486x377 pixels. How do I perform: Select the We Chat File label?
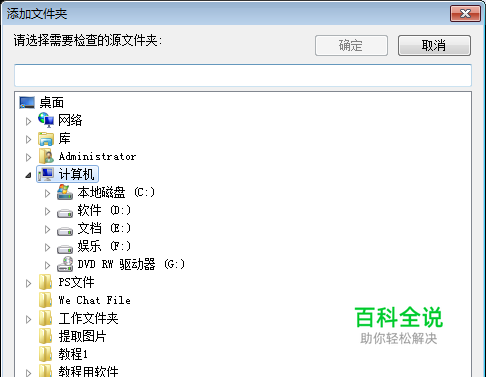pyautogui.click(x=95, y=300)
